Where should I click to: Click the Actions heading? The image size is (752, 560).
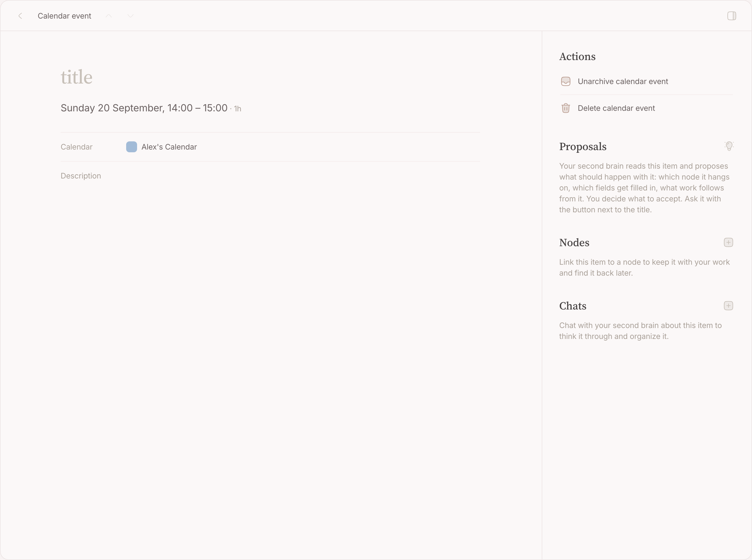tap(577, 56)
